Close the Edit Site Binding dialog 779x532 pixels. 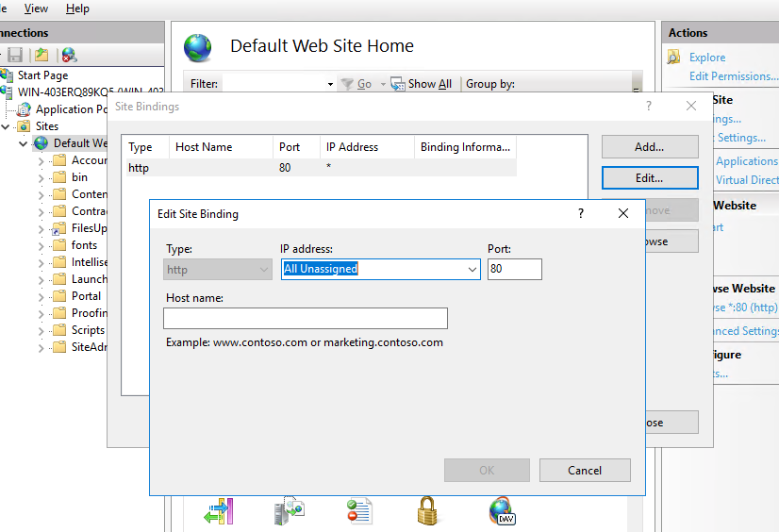(623, 213)
